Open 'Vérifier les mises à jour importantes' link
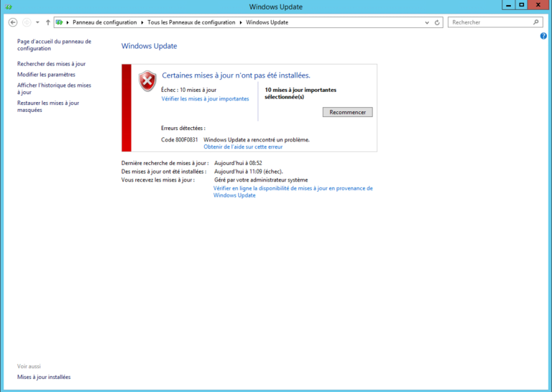This screenshot has width=552, height=392. pyautogui.click(x=205, y=99)
